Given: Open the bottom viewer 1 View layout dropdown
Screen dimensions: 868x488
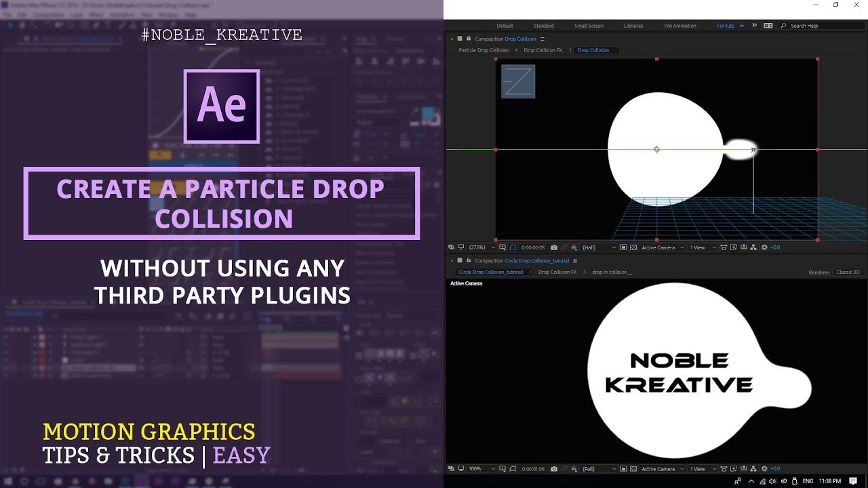Looking at the screenshot, I should 703,469.
